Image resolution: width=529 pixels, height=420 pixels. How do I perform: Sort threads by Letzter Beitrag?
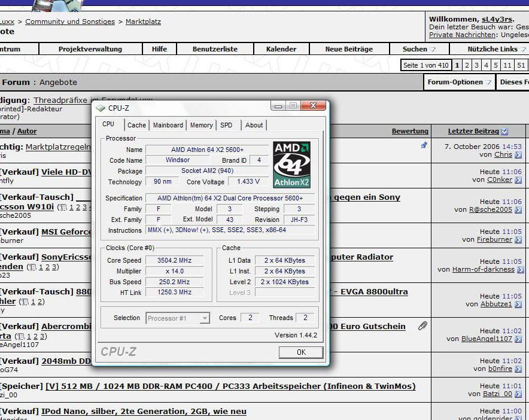pos(473,131)
